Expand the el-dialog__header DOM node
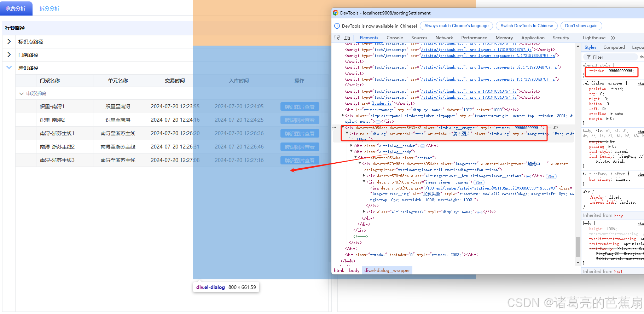 [x=351, y=145]
